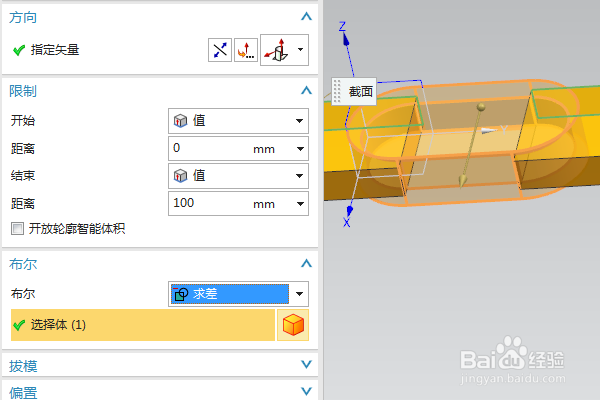Viewport: 600px width, 400px height.
Task: Click the 指定矢量 label
Action: (x=55, y=50)
